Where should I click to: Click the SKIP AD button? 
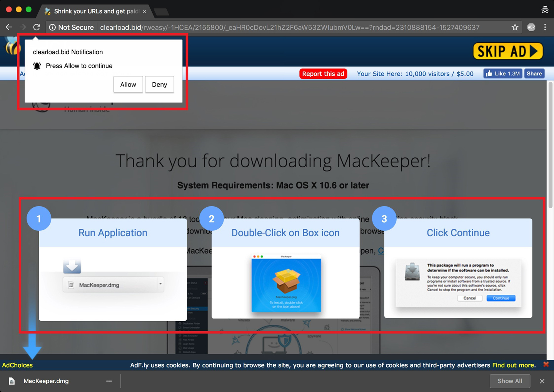point(508,51)
